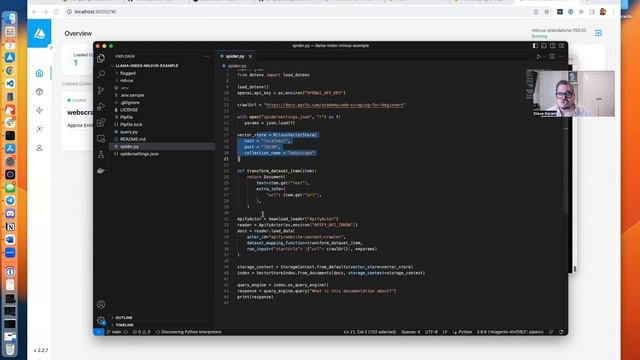640x360 pixels.
Task: Open the Accounts icon in VS Code
Action: tap(101, 304)
